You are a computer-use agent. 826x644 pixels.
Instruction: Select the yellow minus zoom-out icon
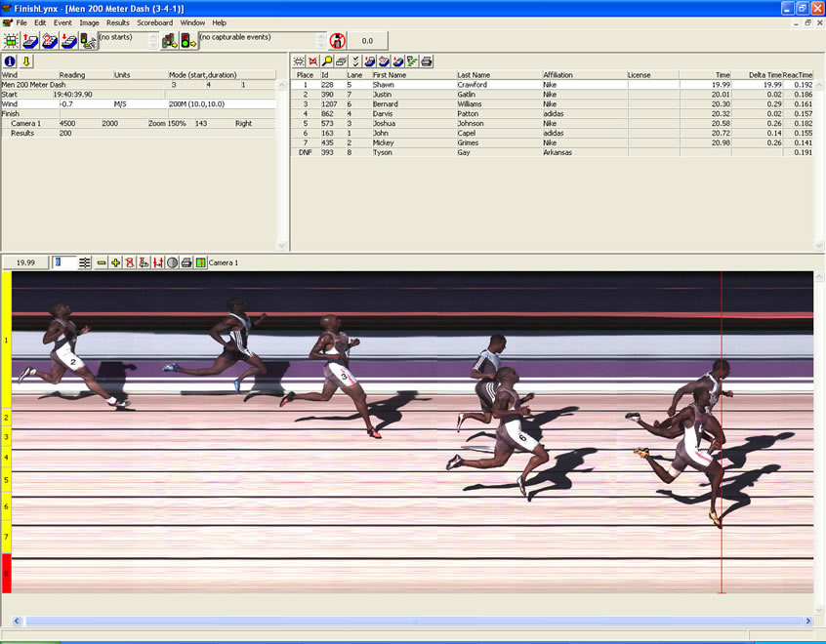click(101, 262)
